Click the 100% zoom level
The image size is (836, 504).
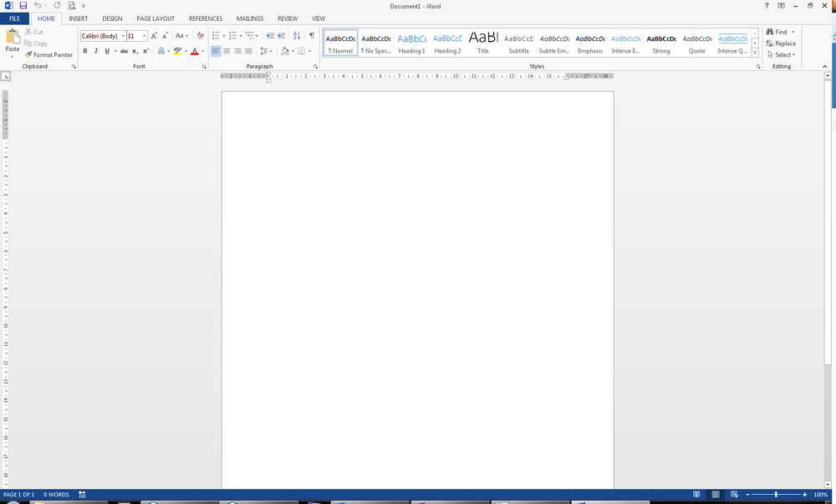click(x=821, y=495)
